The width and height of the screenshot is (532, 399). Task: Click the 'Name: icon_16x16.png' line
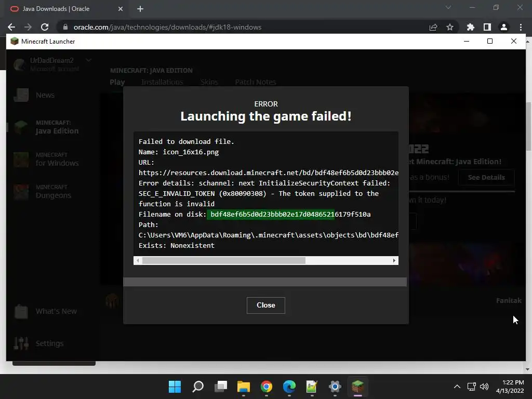pyautogui.click(x=179, y=152)
